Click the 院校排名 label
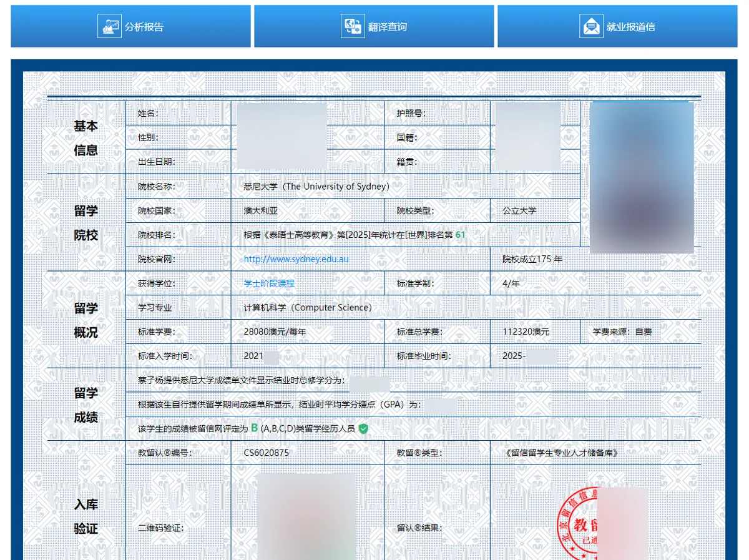Viewport: 749px width, 560px height. point(157,235)
